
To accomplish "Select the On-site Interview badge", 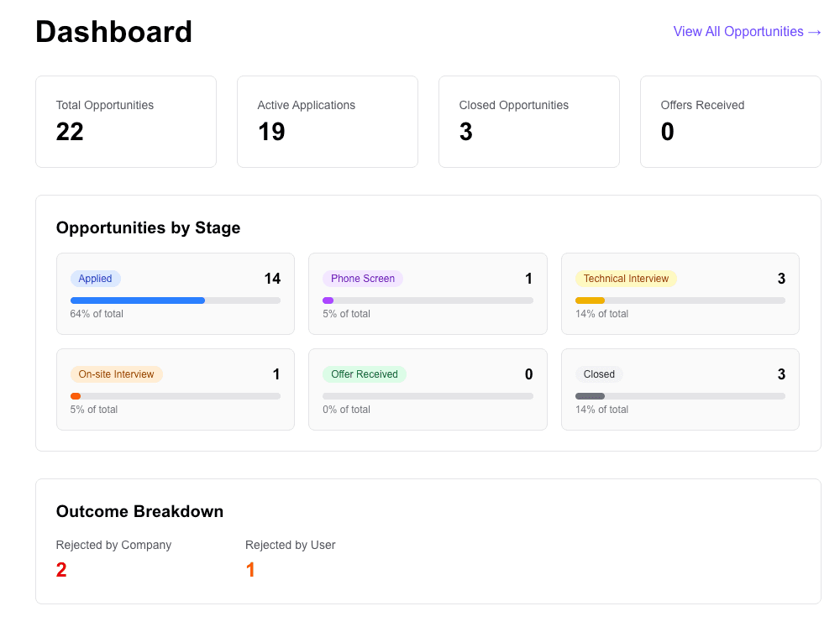I will point(116,374).
